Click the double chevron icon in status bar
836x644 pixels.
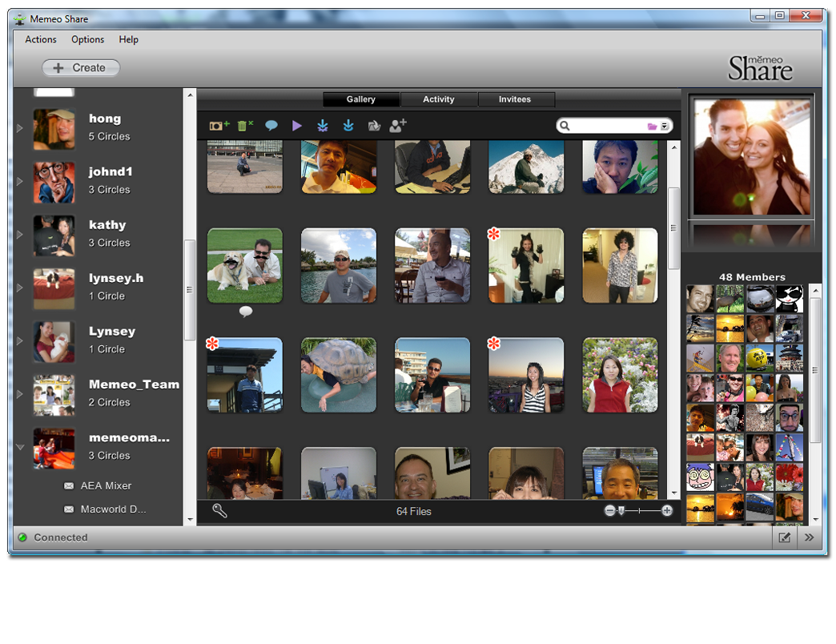coord(809,537)
